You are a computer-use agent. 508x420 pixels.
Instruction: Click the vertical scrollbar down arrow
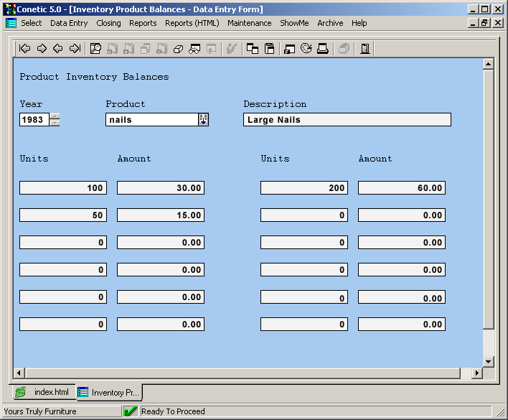click(x=489, y=361)
